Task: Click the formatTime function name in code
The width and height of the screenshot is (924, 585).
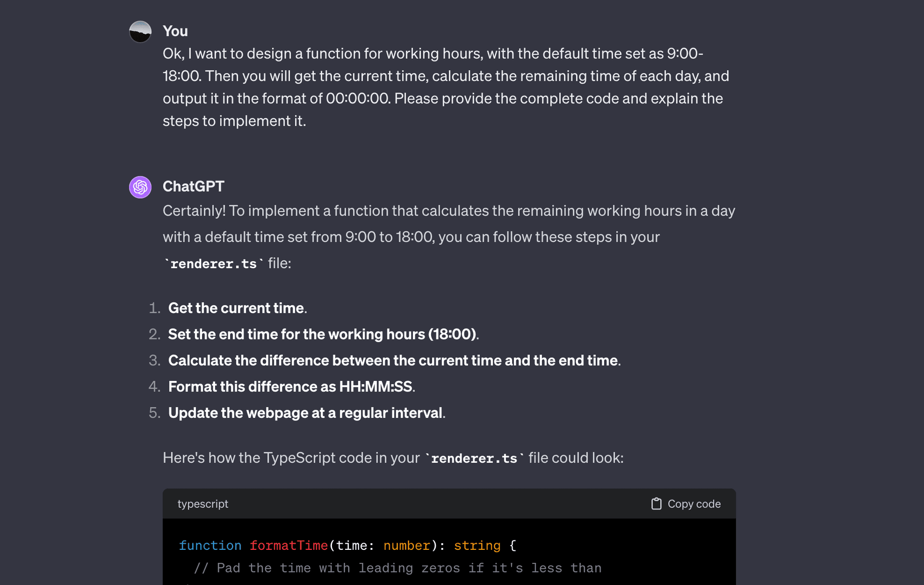Action: 288,546
